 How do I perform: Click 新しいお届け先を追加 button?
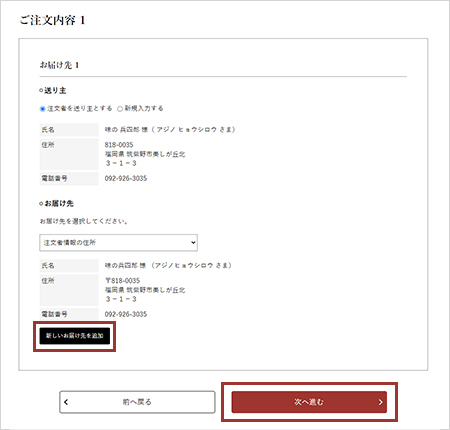pyautogui.click(x=75, y=336)
